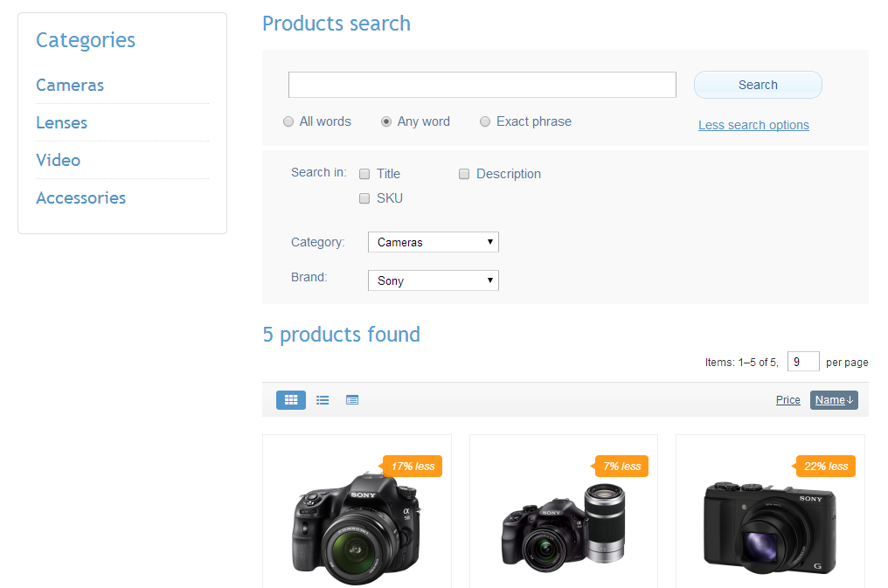
Task: Switch to list view icon
Action: (x=323, y=400)
